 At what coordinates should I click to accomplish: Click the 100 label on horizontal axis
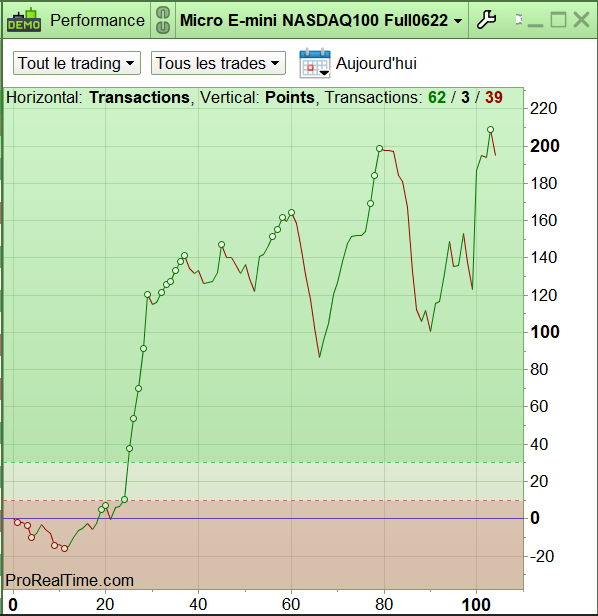click(476, 605)
